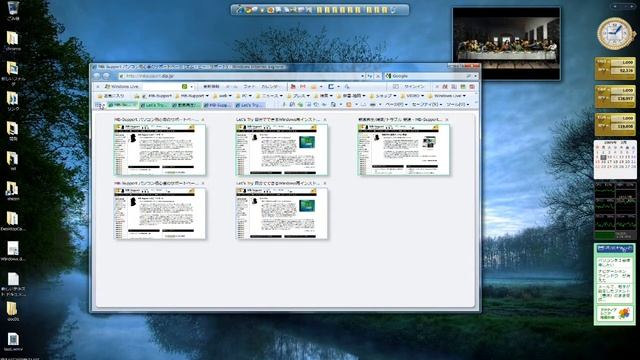Click the Last Supper slideshow gadget

506,44
